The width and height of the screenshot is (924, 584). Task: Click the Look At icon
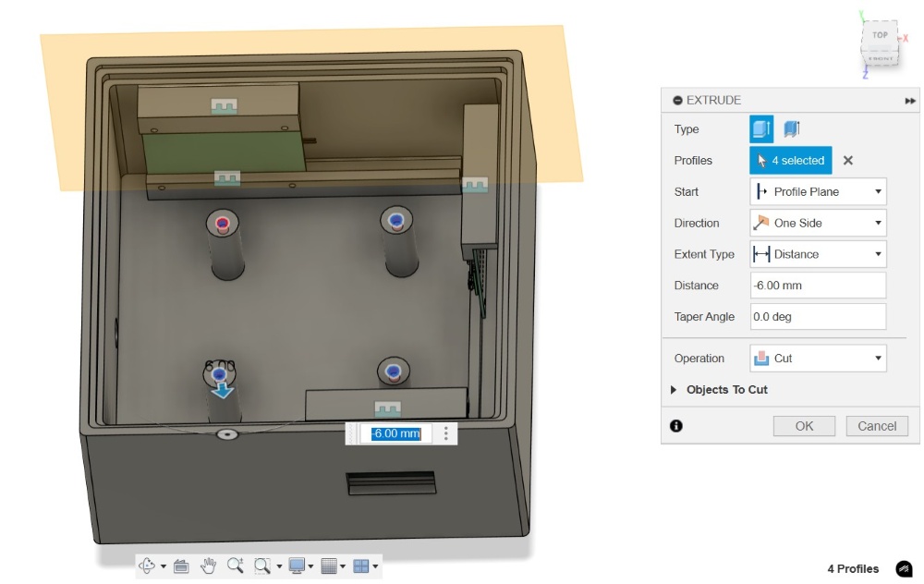click(x=181, y=566)
